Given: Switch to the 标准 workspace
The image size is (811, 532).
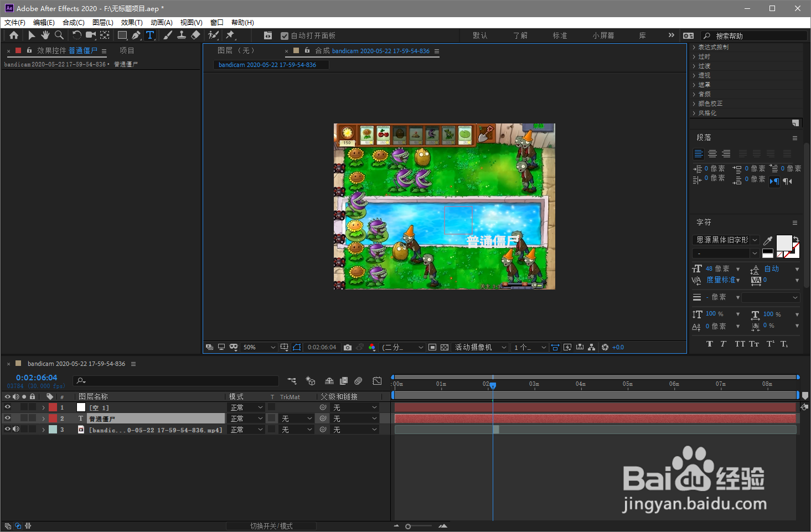Looking at the screenshot, I should pos(560,35).
